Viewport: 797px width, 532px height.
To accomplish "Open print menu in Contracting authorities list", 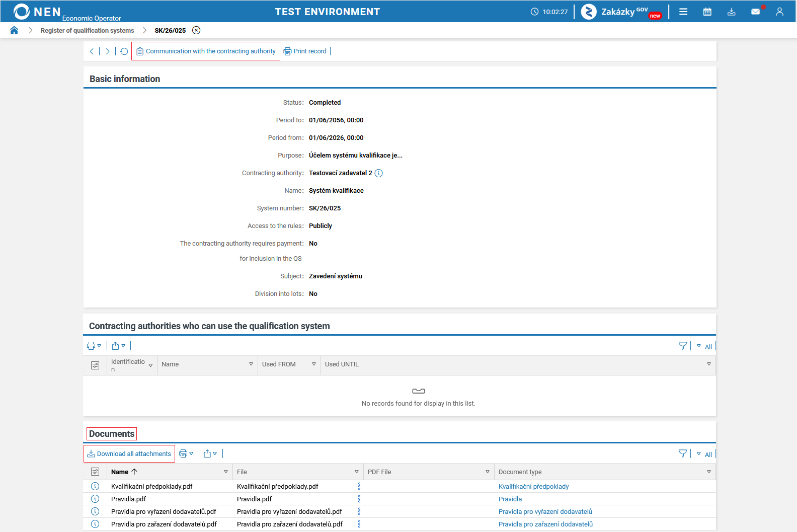I will click(94, 346).
